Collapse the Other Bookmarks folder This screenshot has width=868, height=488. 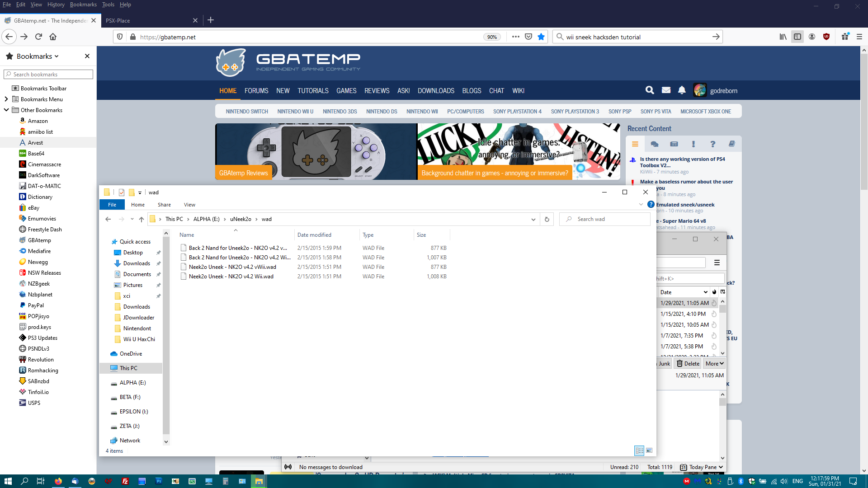(6, 110)
